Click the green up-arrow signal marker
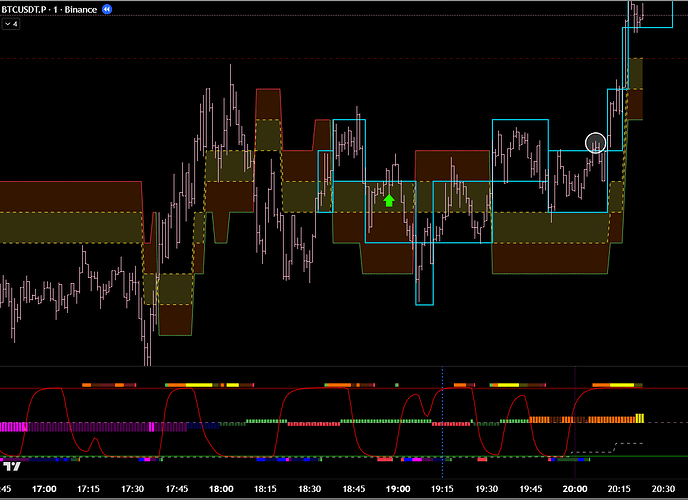This screenshot has height=500, width=688. pos(389,200)
